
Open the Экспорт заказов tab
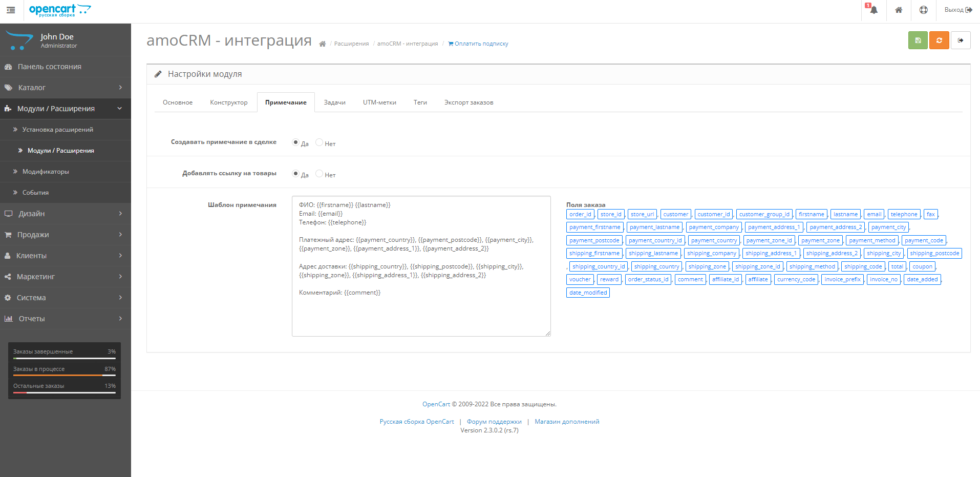(468, 102)
